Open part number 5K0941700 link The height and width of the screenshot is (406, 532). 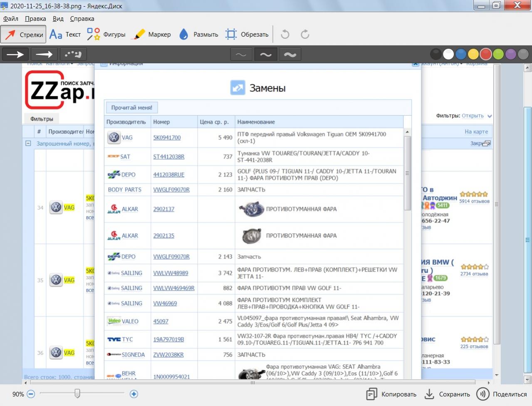[167, 137]
